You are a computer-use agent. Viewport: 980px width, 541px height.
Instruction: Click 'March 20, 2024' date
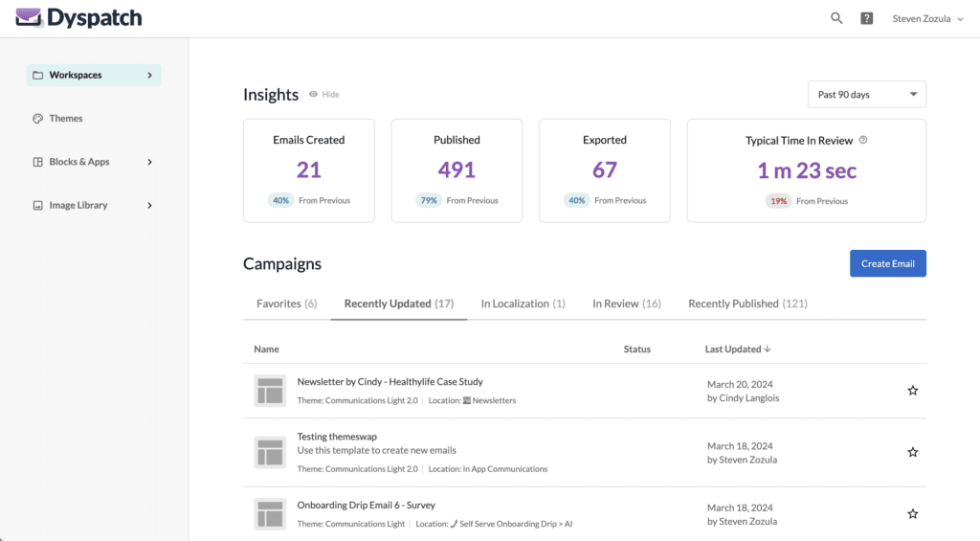click(740, 385)
